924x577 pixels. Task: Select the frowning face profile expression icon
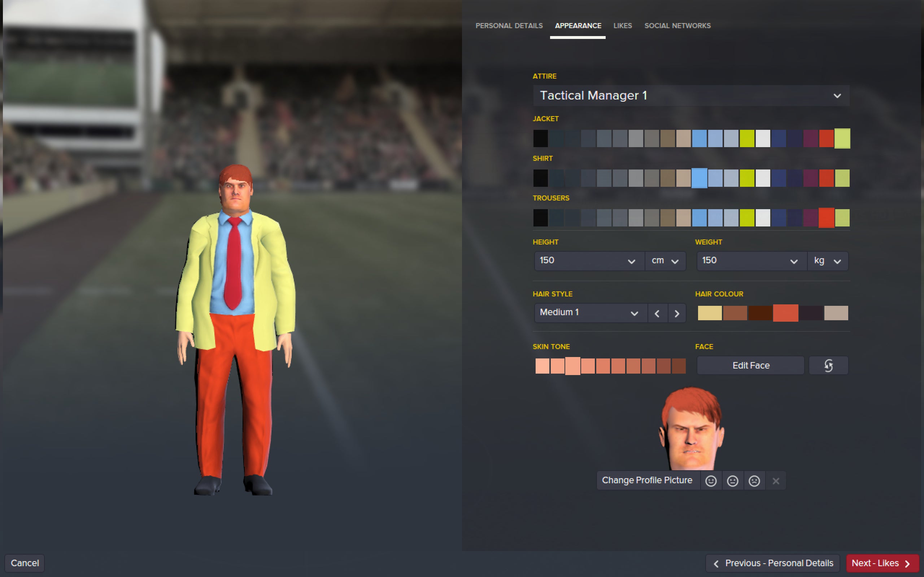point(754,481)
